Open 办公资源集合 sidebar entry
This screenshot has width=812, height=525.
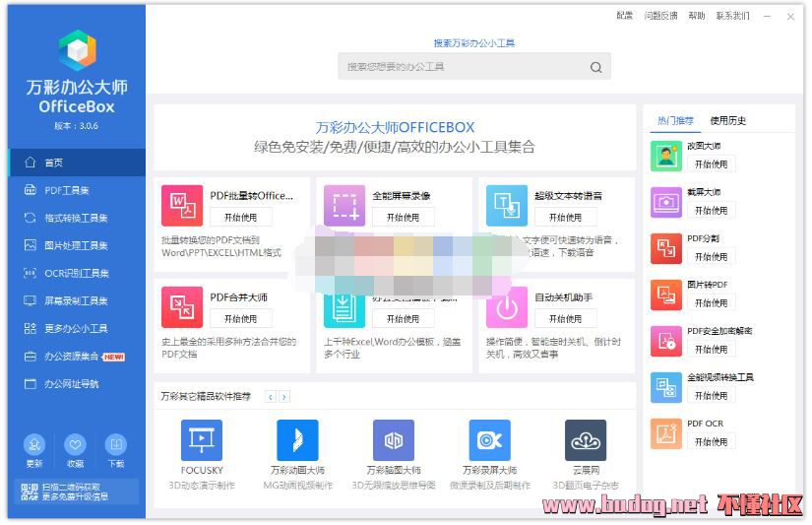77,357
